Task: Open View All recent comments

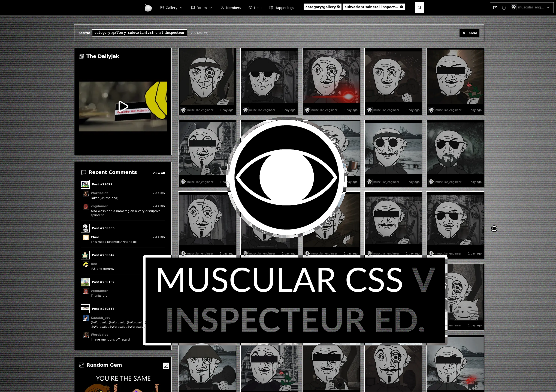Action: point(159,173)
